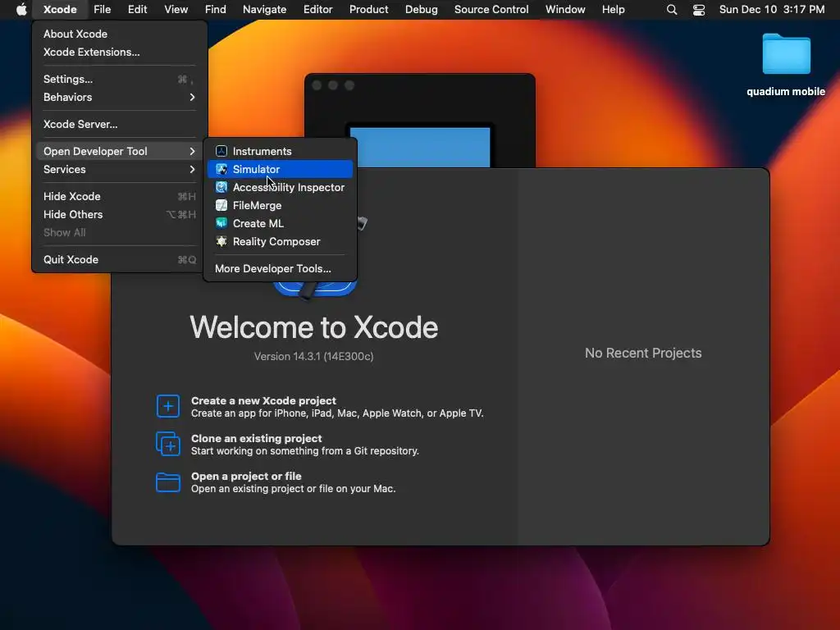840x630 pixels.
Task: Click the Reality Composer icon
Action: tap(221, 241)
